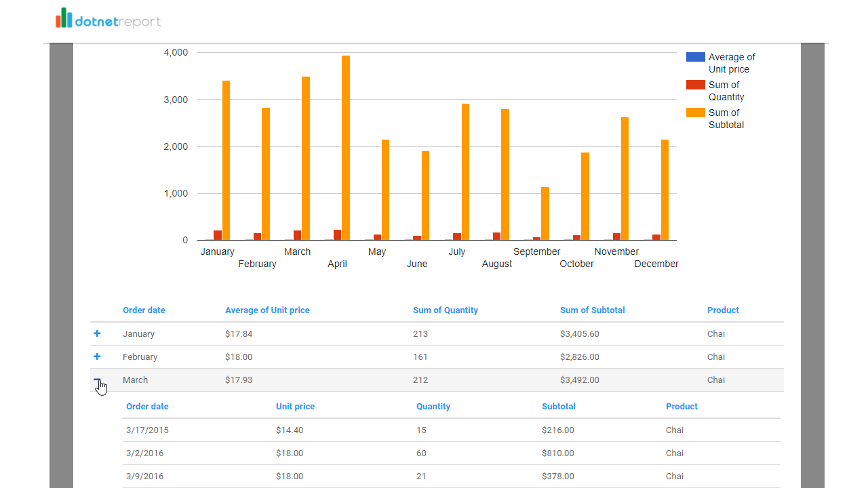Click the $810.00 subtotal cell
The height and width of the screenshot is (488, 868).
[x=558, y=453]
